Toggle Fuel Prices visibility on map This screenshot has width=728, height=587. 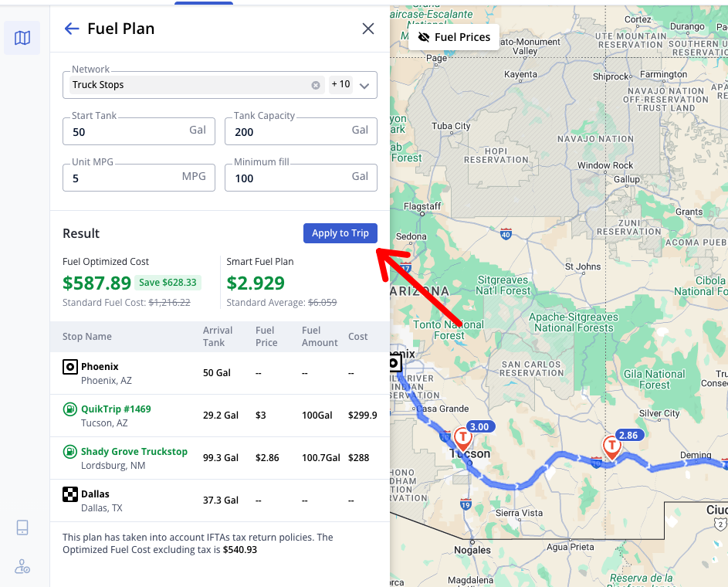tap(454, 37)
